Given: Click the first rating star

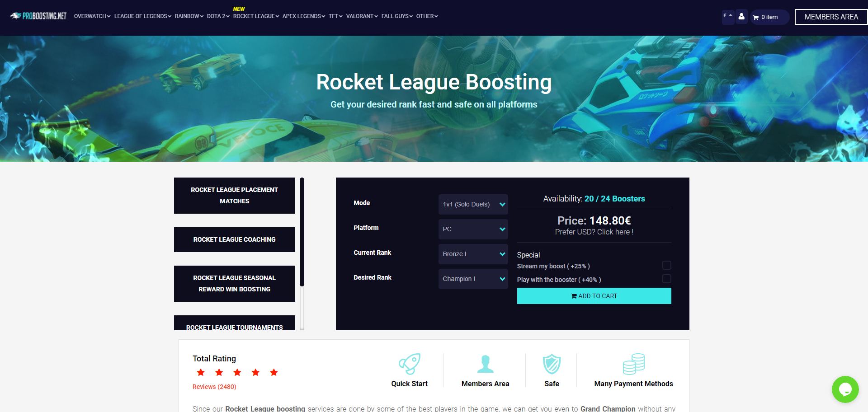Looking at the screenshot, I should click(201, 372).
